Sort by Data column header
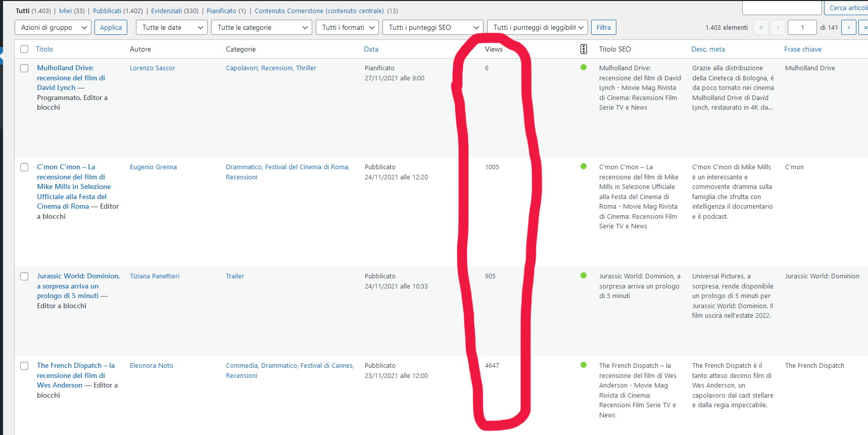 pos(371,49)
